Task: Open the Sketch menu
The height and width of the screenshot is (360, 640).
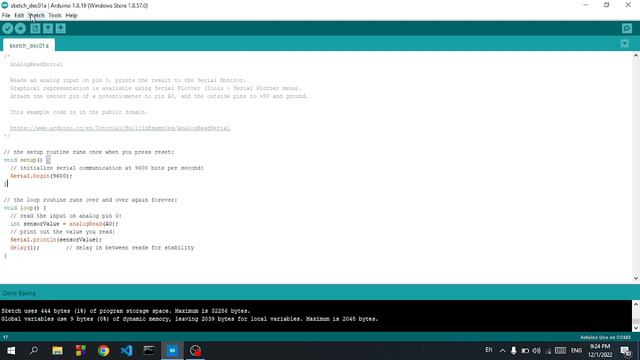Action: pyautogui.click(x=36, y=16)
